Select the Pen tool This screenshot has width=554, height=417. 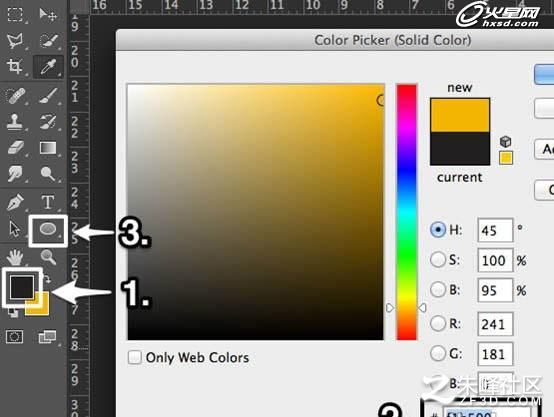click(x=14, y=202)
